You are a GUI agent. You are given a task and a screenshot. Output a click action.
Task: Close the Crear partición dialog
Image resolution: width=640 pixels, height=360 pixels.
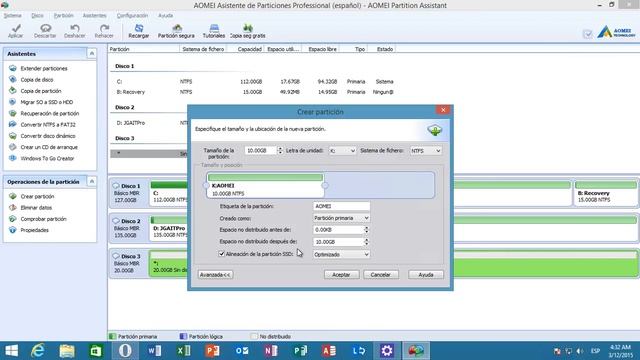pos(443,110)
